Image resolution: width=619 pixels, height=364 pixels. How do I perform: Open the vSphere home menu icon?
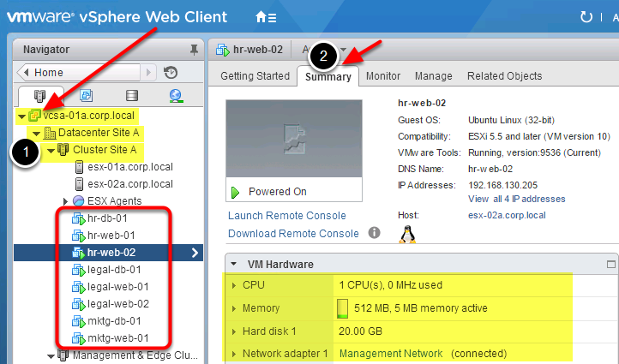click(x=266, y=17)
